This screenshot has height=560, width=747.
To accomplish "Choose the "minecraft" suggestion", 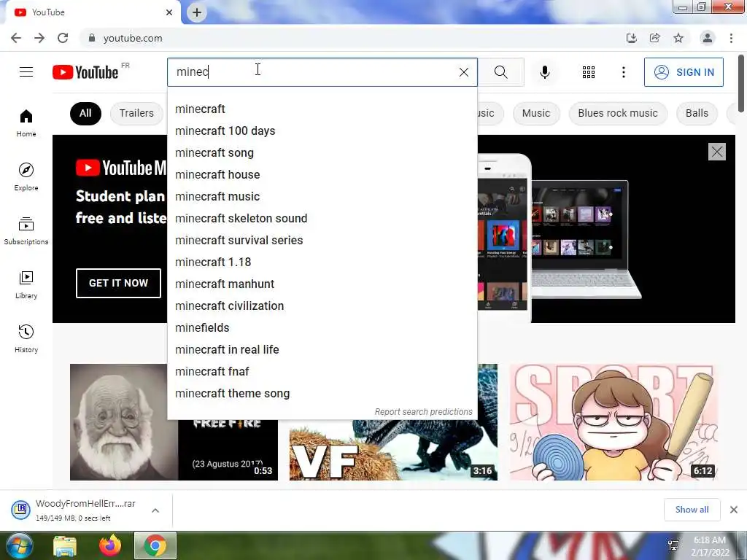I will 322,109.
